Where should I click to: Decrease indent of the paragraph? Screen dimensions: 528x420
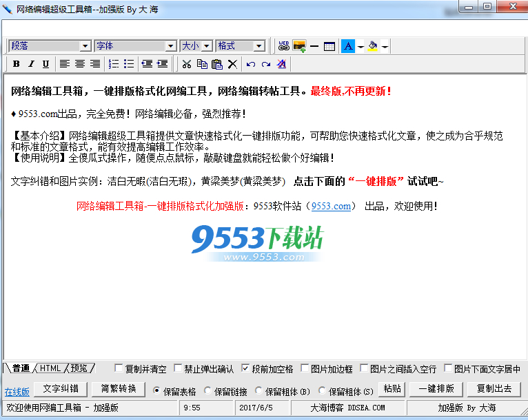147,64
